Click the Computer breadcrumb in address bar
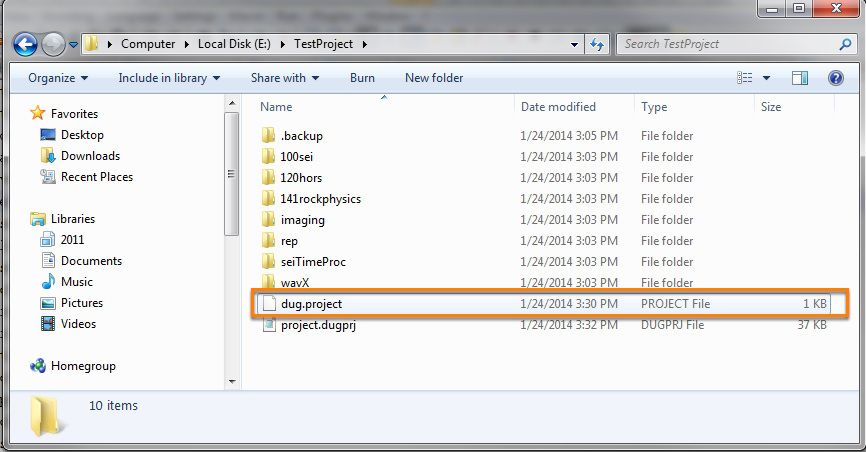 click(147, 44)
